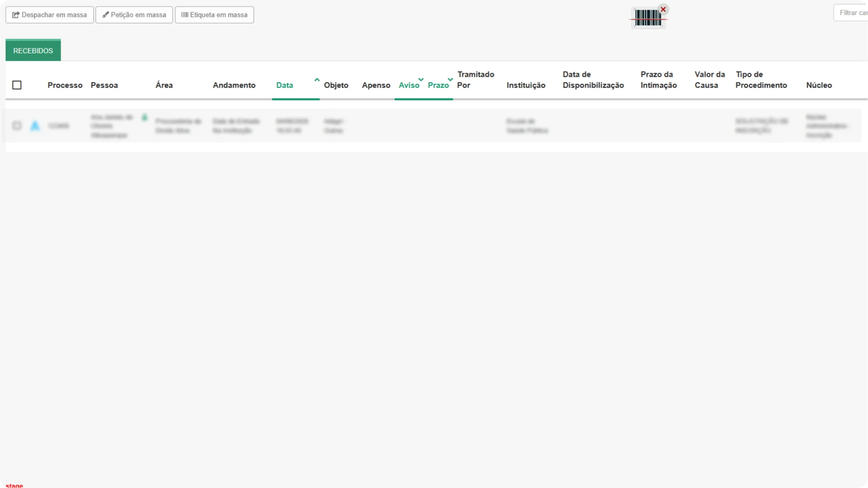
Task: Click the green icon beside person name
Action: coord(144,117)
